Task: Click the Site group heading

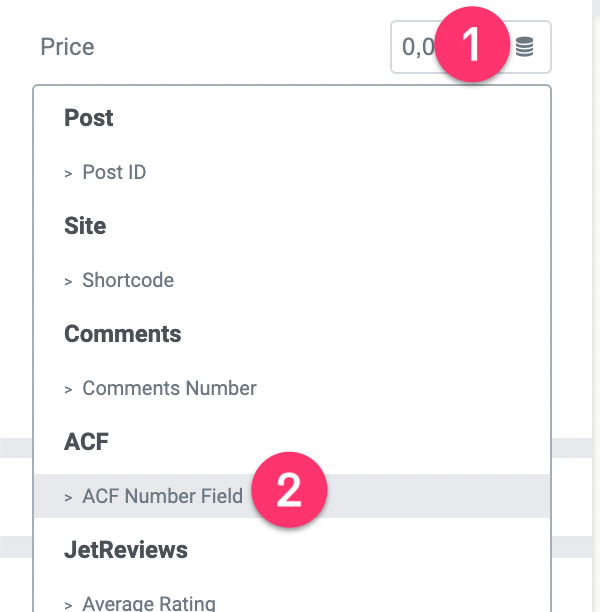Action: coord(85,226)
